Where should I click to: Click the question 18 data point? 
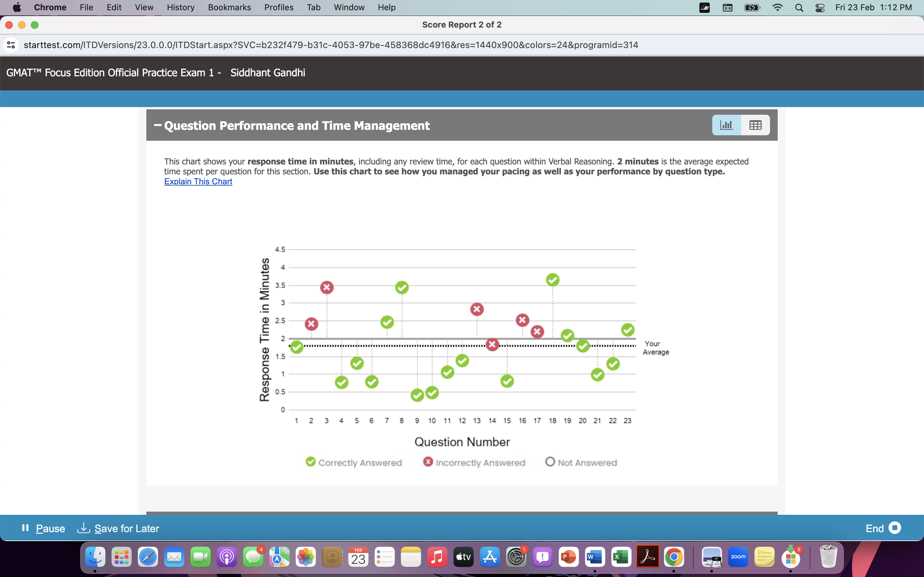coord(552,280)
